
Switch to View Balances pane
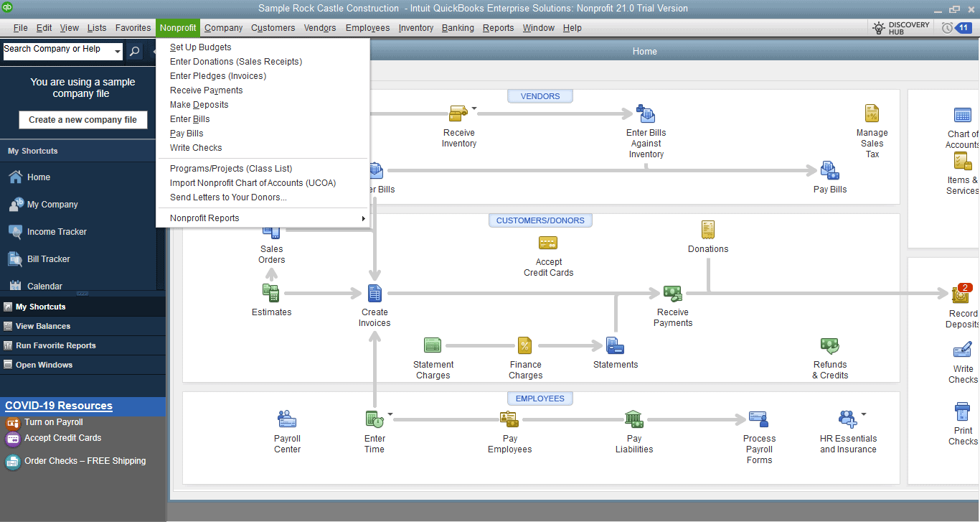pos(83,326)
